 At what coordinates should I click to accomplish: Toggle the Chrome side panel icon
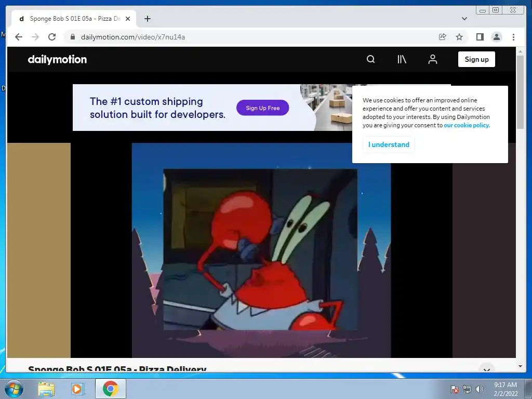click(x=480, y=37)
